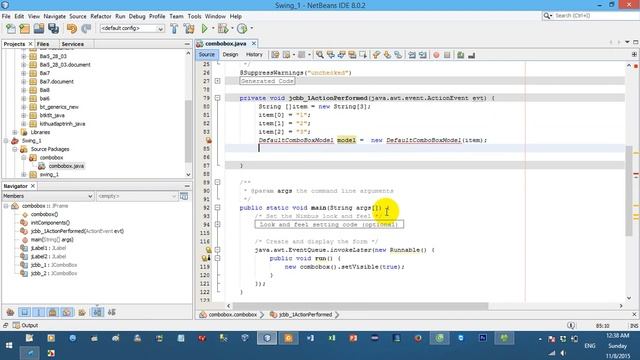The height and width of the screenshot is (360, 640).
Task: Open the Tools menu
Action: pos(194,16)
